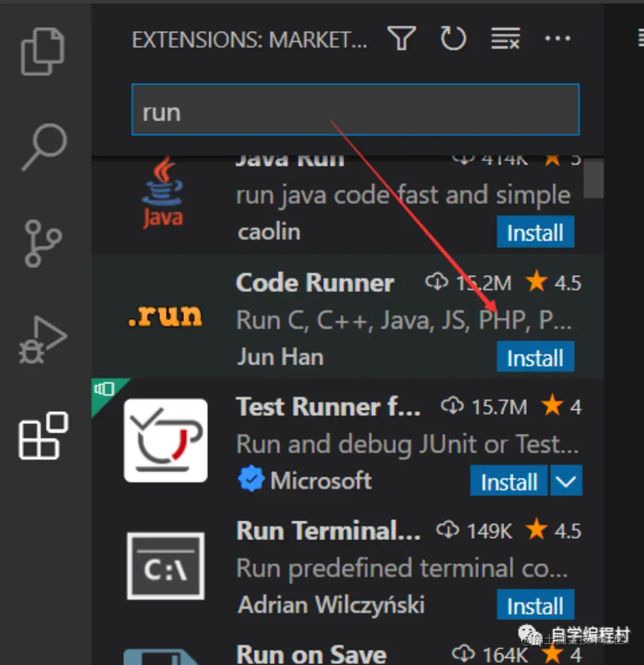Click the publisher name Jun Han

point(281,357)
